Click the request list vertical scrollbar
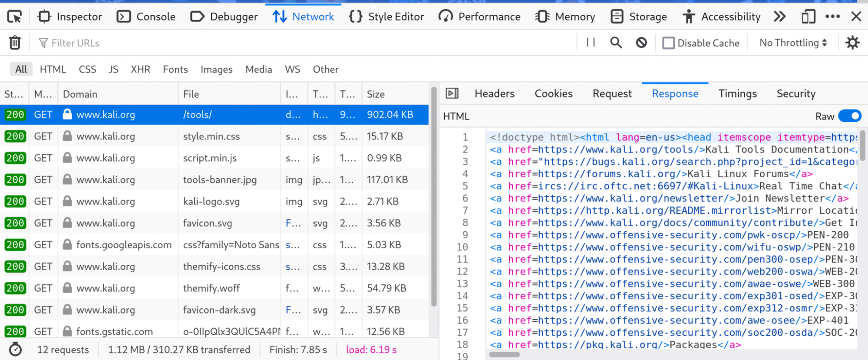Screen dimensions: 868x360 click(433, 198)
